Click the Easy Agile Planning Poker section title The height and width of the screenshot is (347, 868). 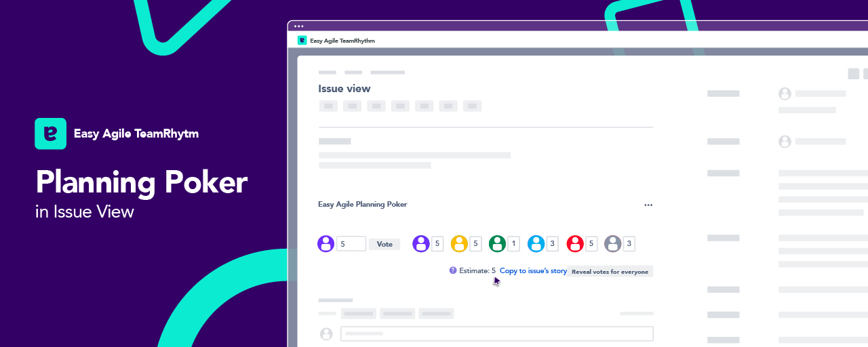(x=363, y=204)
